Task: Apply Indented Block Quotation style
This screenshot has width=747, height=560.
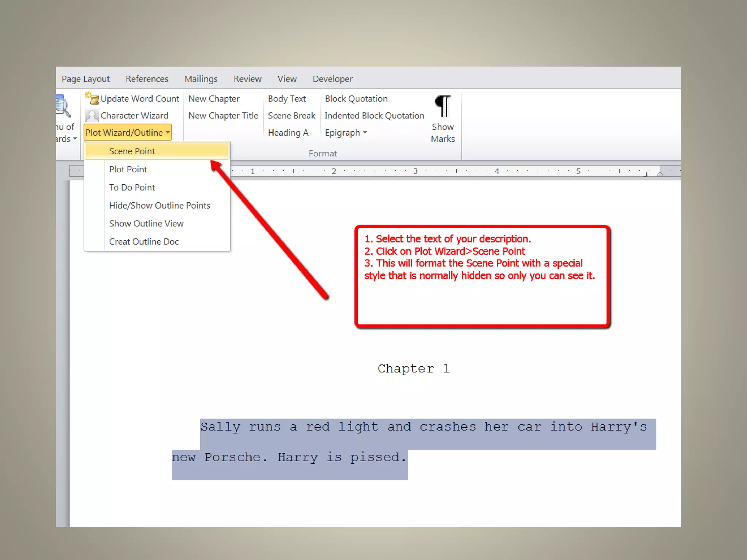Action: click(374, 116)
